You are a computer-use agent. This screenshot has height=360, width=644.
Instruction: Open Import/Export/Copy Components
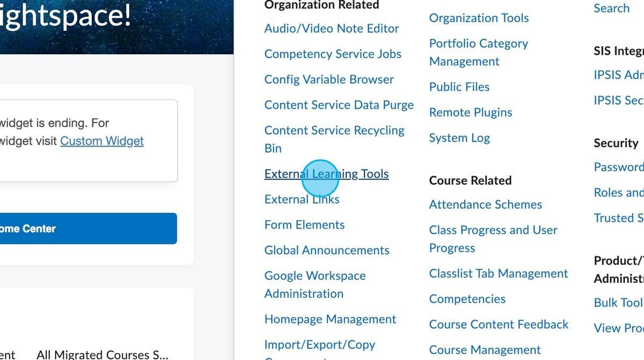click(x=319, y=344)
